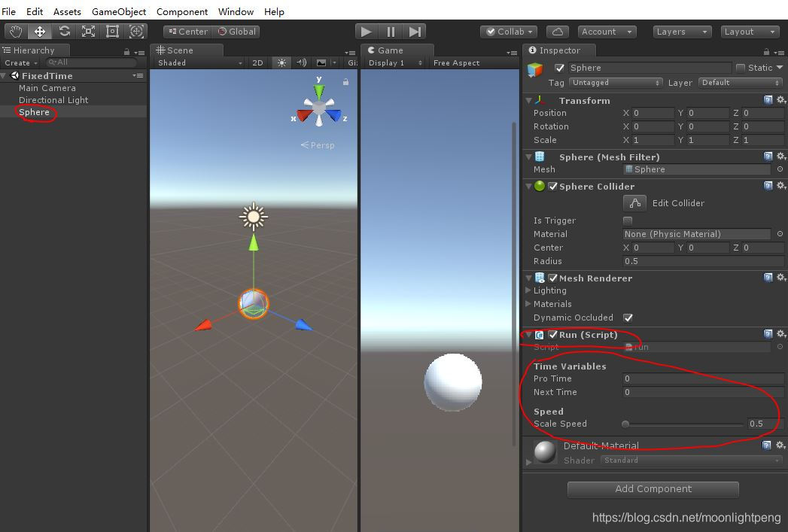Open the Layers dropdown
Image resolution: width=788 pixels, height=532 pixels.
click(683, 32)
